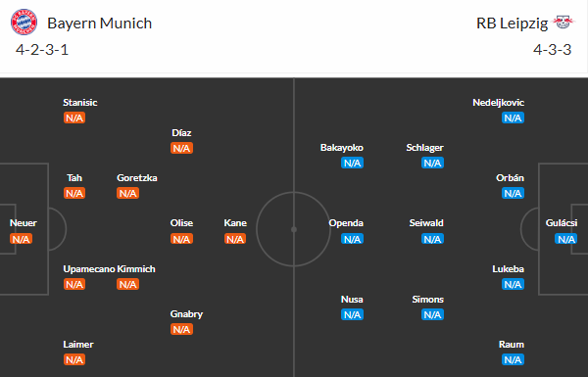Screen dimensions: 588x377
Task: Click Gulácsi's blue N/A rating badge
Action: click(x=565, y=239)
